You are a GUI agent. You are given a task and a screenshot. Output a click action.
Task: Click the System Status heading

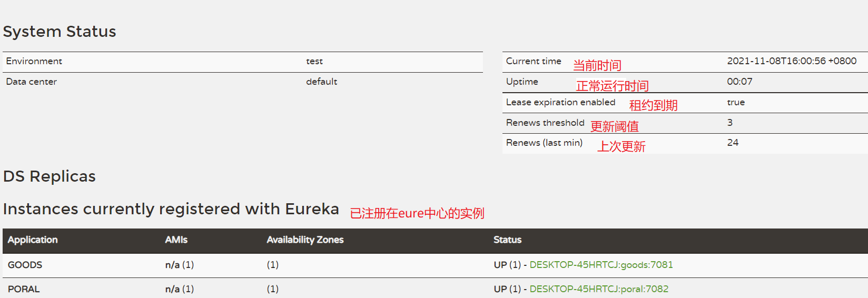[x=60, y=32]
